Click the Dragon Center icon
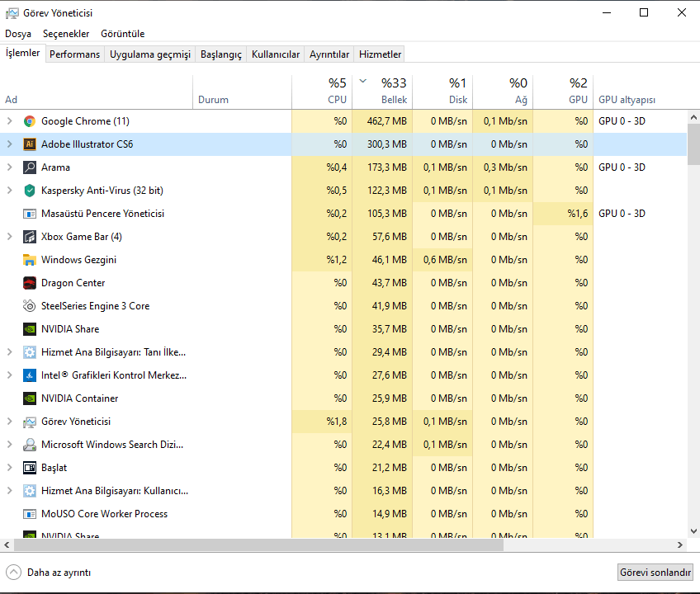The height and width of the screenshot is (594, 700). pos(30,283)
